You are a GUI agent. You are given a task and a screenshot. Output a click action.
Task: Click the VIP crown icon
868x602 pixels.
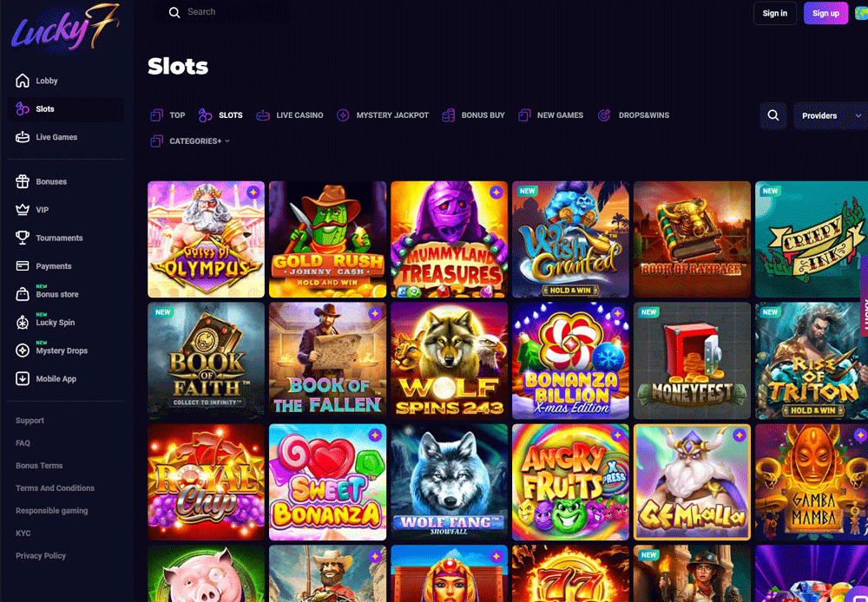23,210
